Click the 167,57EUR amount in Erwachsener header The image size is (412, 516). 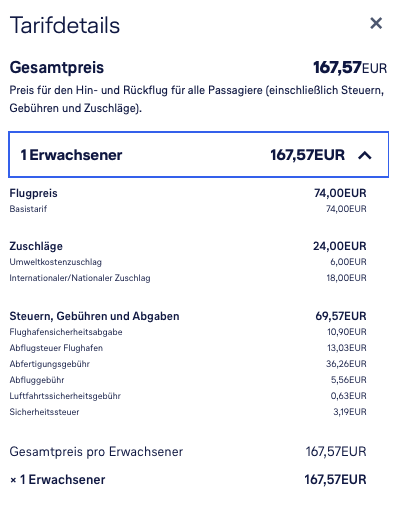coord(307,155)
